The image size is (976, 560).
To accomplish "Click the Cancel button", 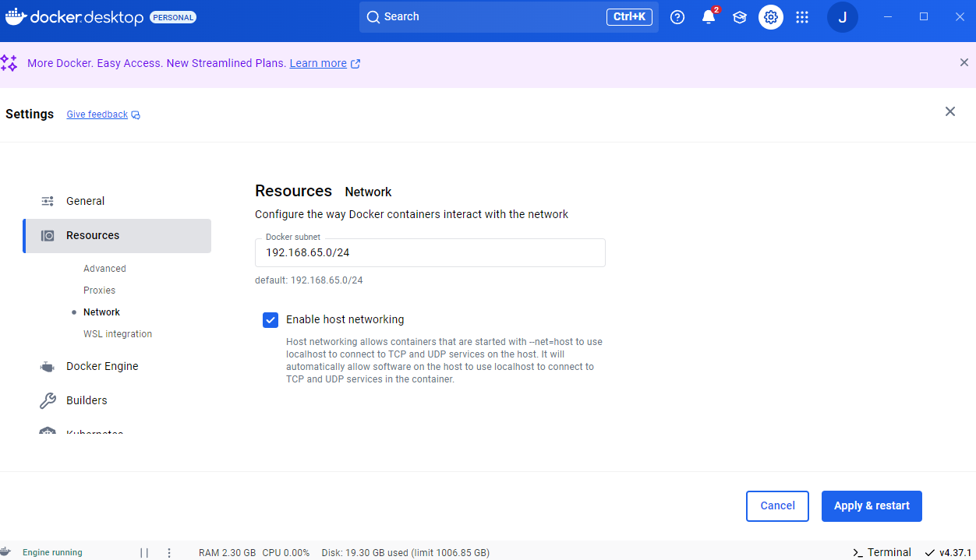I will click(x=777, y=505).
